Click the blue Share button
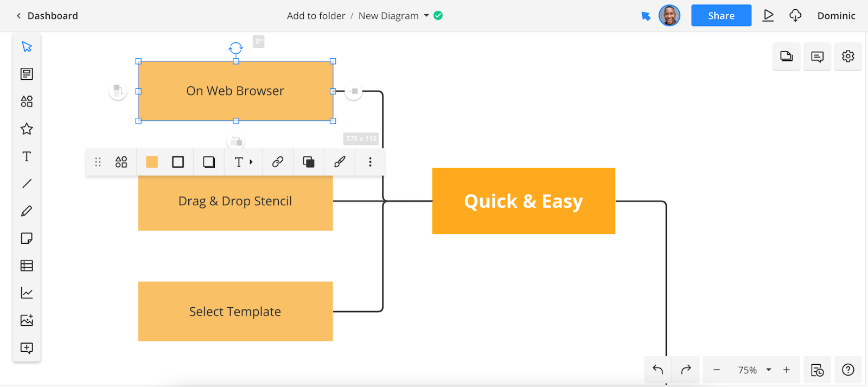 point(721,16)
